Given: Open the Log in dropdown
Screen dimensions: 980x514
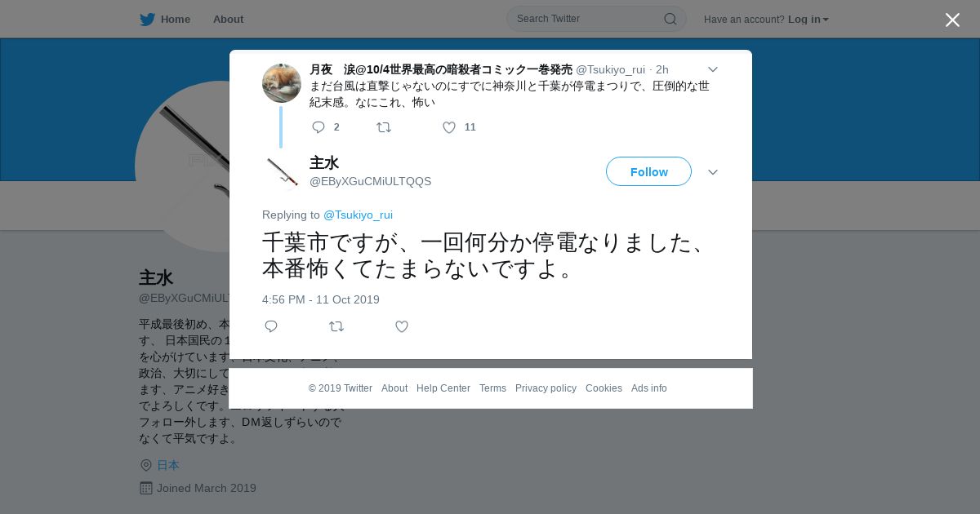Looking at the screenshot, I should click(808, 19).
